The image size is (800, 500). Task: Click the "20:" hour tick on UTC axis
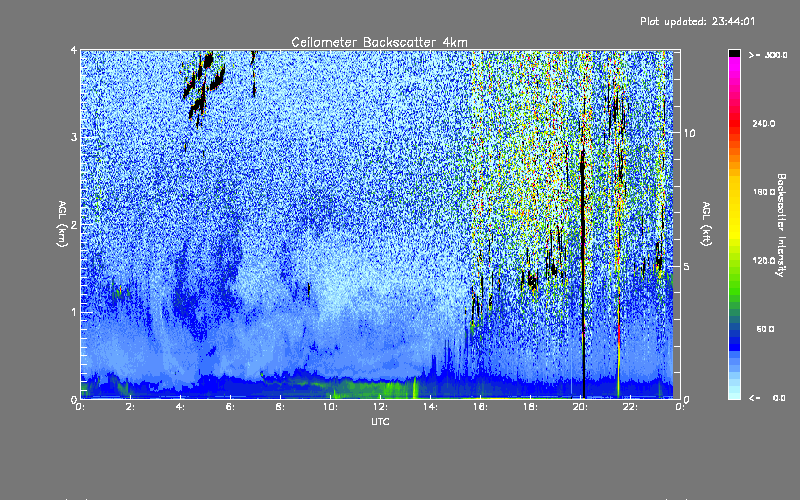click(x=580, y=407)
